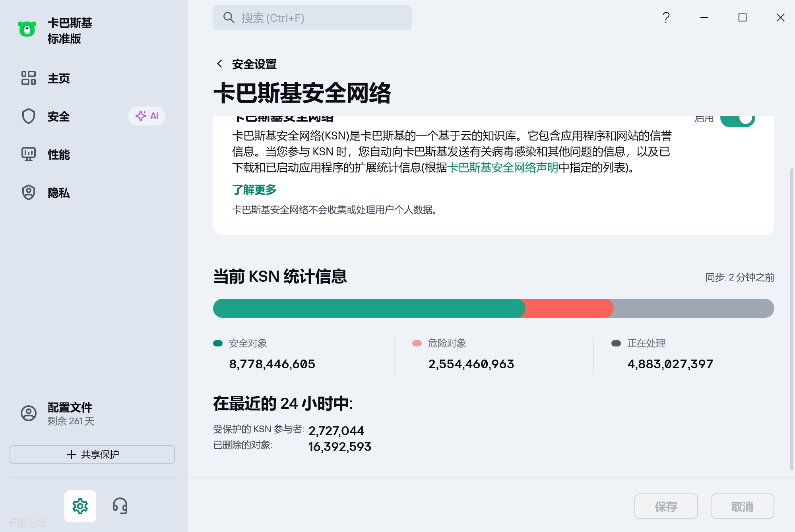
Task: Click the 剩余 261 天 subscription text
Action: [71, 421]
